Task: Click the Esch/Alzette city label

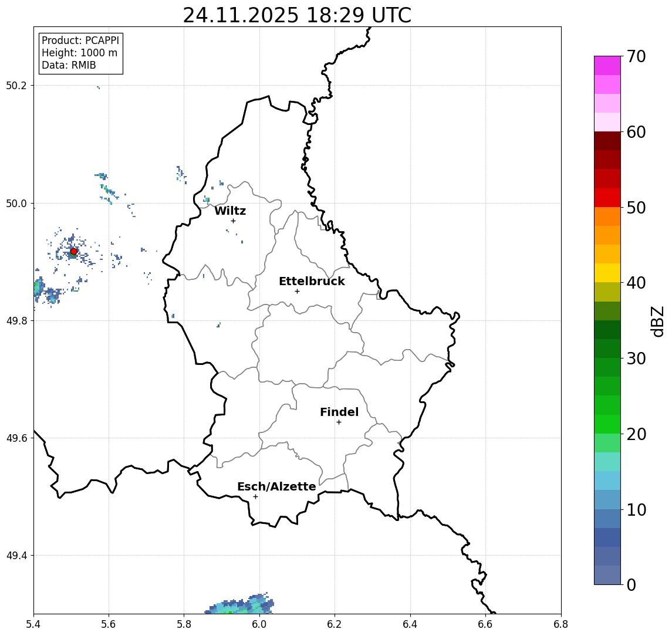Action: tap(276, 486)
